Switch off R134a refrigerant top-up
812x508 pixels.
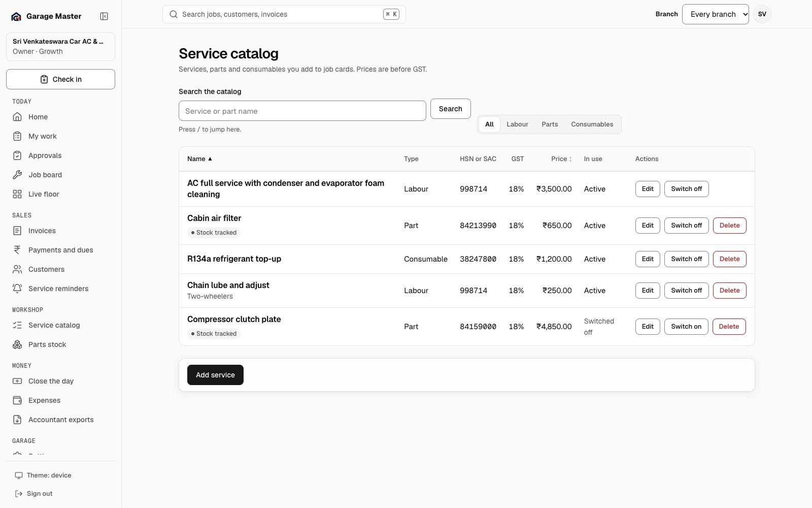686,259
